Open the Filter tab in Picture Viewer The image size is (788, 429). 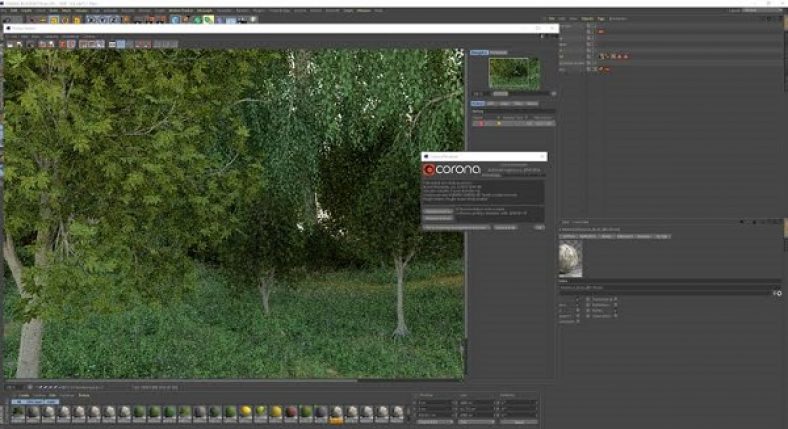[518, 103]
